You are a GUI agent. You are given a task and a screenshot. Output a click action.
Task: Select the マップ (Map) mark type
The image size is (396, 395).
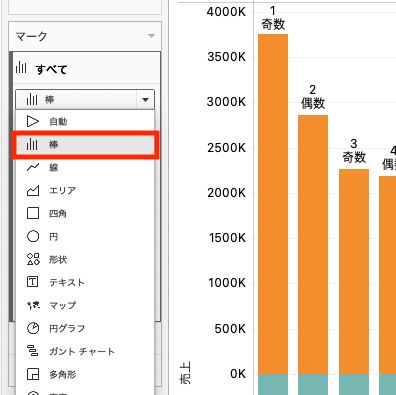tap(85, 305)
